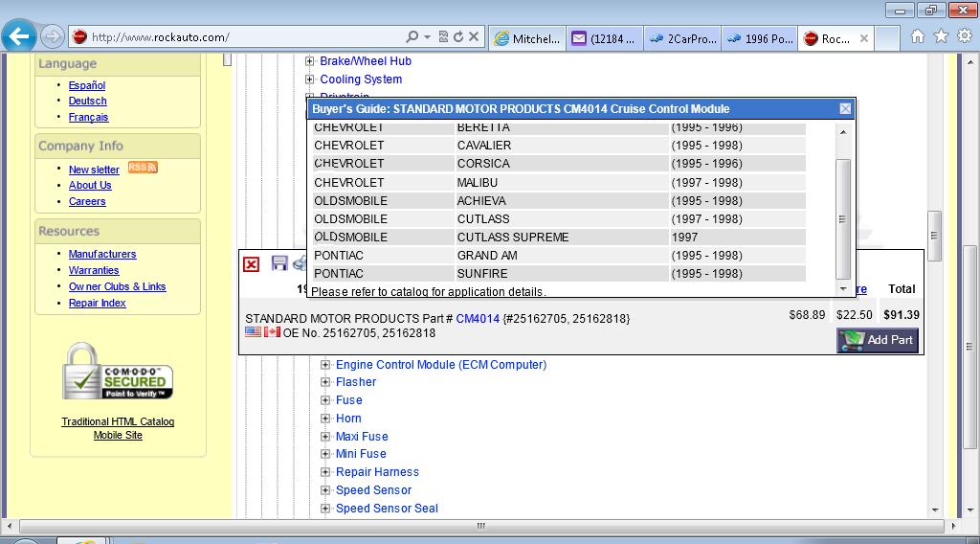Expand the Engine Control Module tree node
The height and width of the screenshot is (544, 980).
pyautogui.click(x=325, y=365)
